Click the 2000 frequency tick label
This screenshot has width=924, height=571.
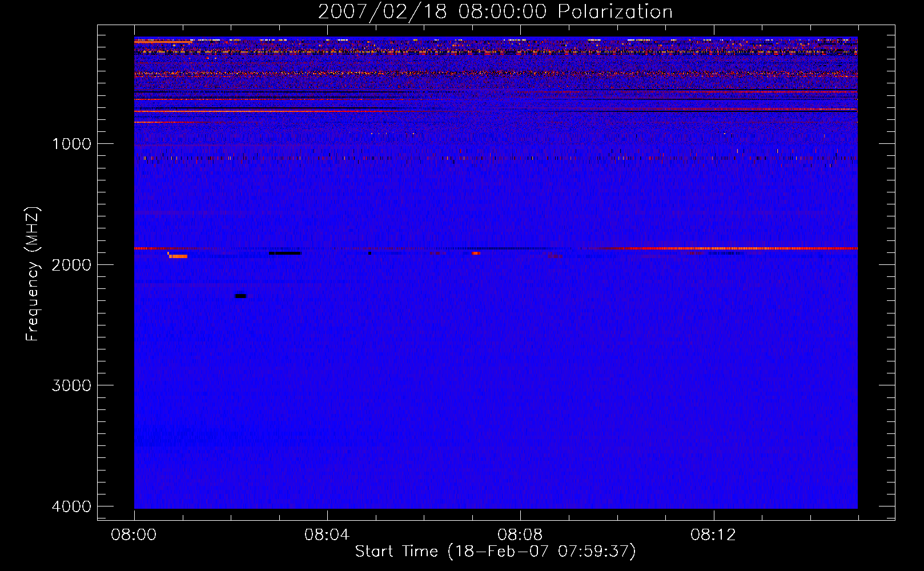tap(71, 264)
